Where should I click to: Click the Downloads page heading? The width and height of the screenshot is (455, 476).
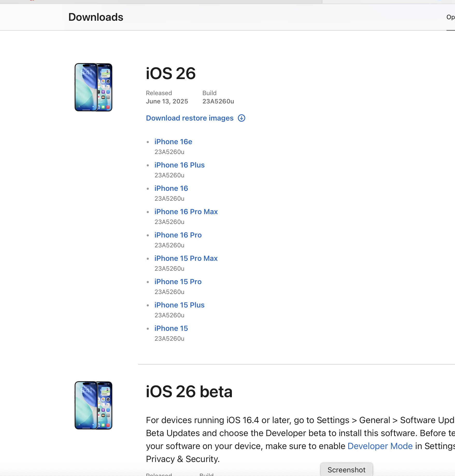click(96, 17)
